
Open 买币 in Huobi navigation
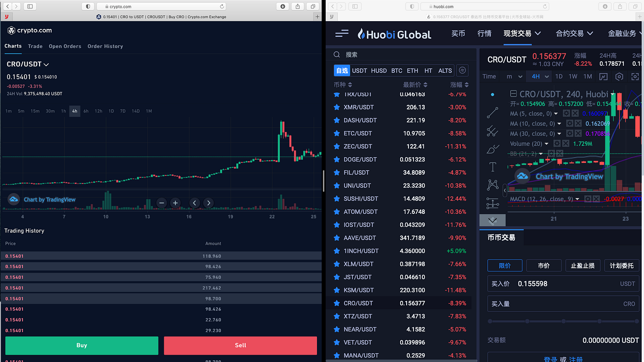click(458, 34)
